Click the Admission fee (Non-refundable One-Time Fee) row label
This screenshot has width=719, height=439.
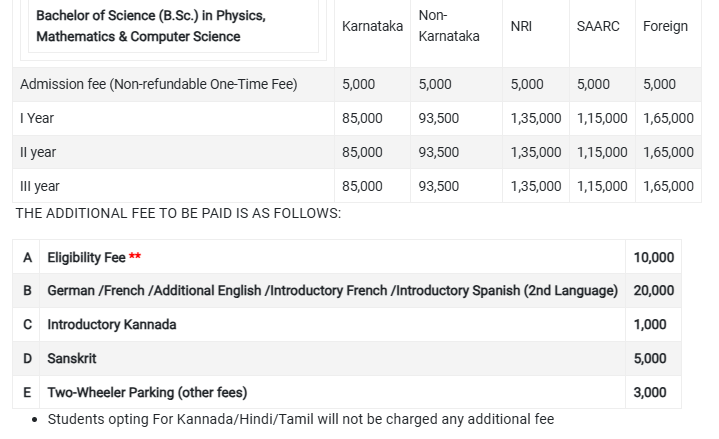click(158, 84)
